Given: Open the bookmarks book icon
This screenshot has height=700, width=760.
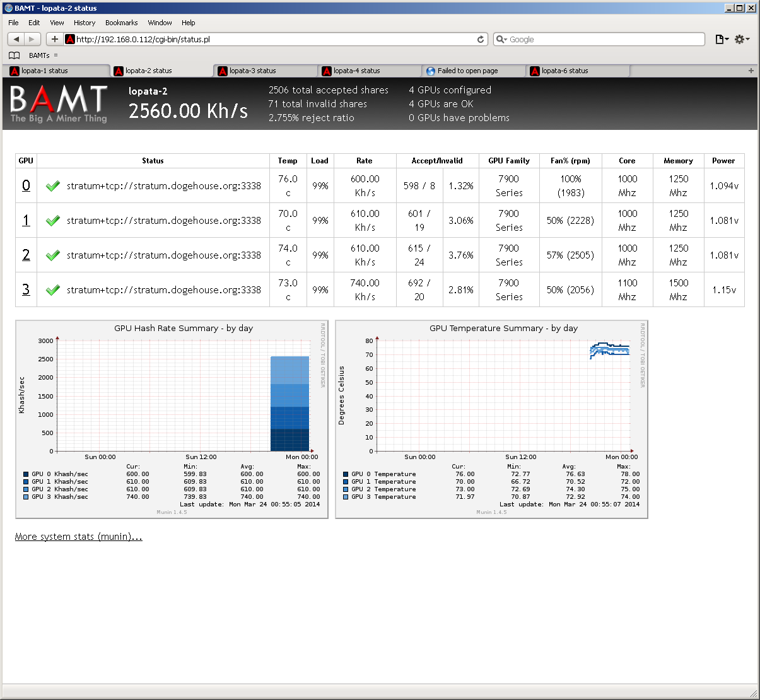Looking at the screenshot, I should click(x=14, y=55).
